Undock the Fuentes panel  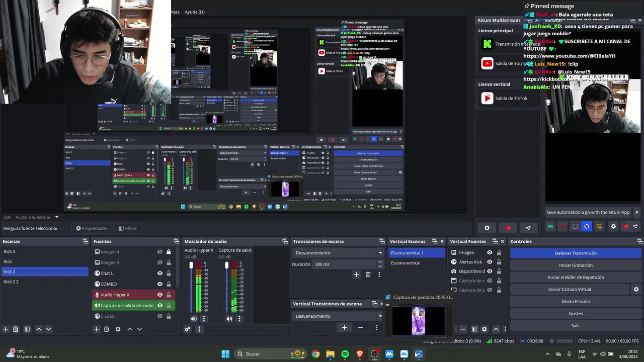coord(176,241)
